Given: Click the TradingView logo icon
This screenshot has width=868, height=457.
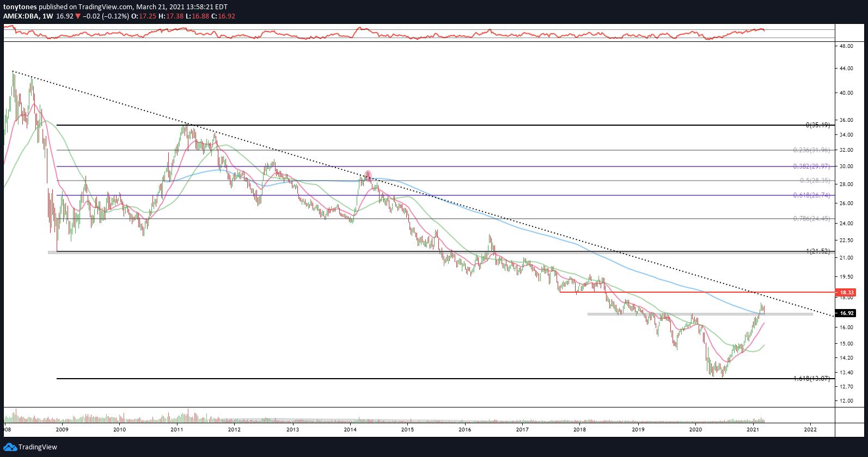Looking at the screenshot, I should [x=10, y=447].
